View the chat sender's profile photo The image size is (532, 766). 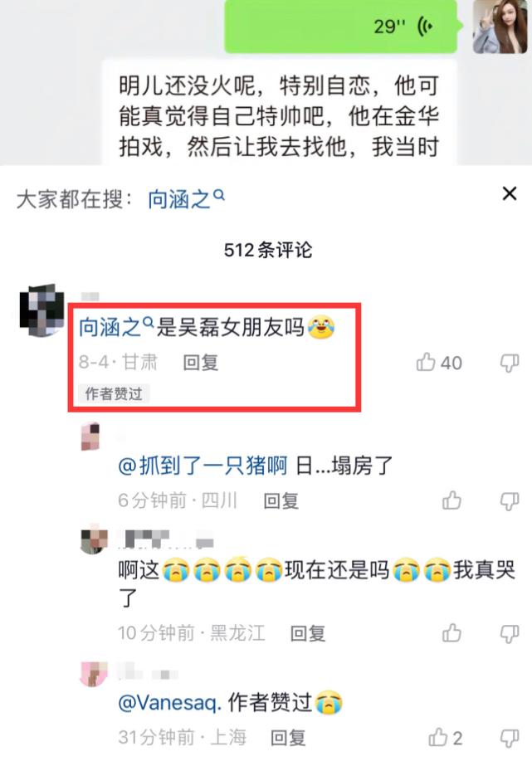pos(500,27)
